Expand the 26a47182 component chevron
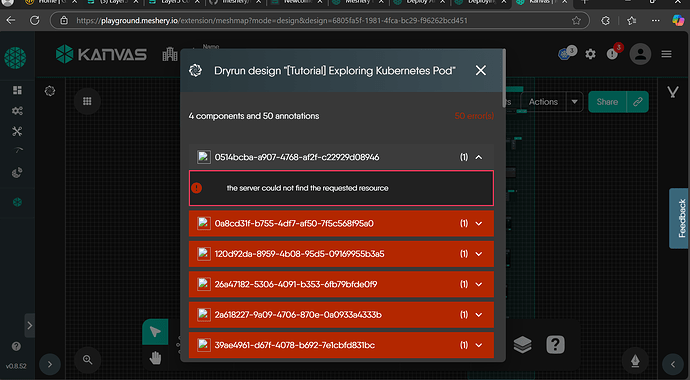 (x=479, y=284)
